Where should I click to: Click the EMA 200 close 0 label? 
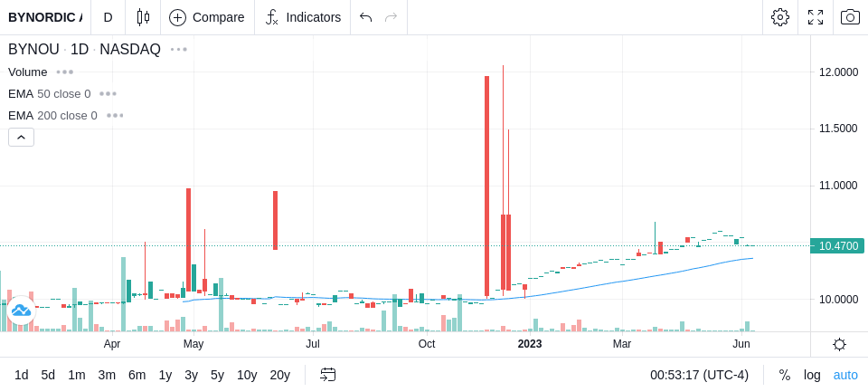(52, 115)
